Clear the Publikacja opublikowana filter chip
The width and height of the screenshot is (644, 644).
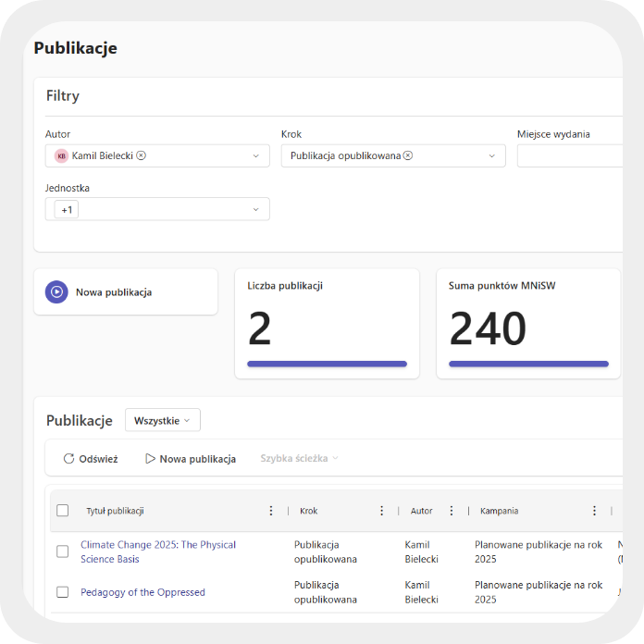pyautogui.click(x=408, y=155)
